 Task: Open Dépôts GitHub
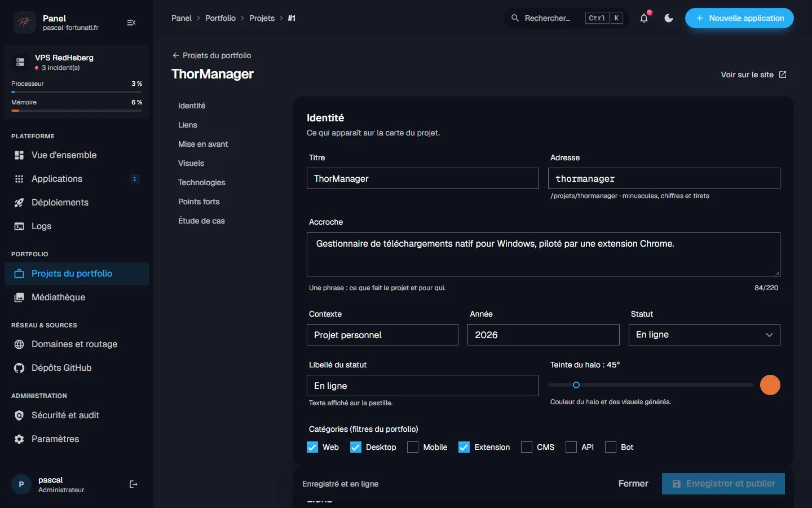click(x=77, y=368)
